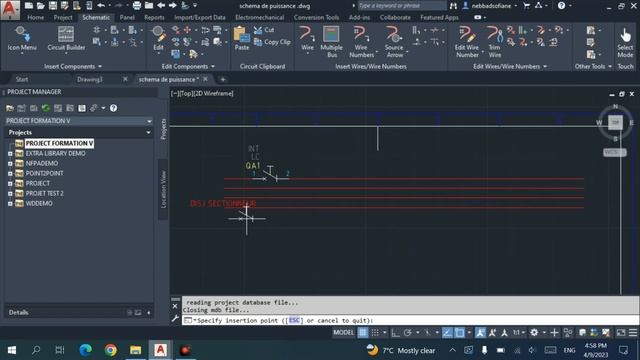Open the WCS dropdown under ViewCube
Screen dimensions: 640x360
[615, 152]
